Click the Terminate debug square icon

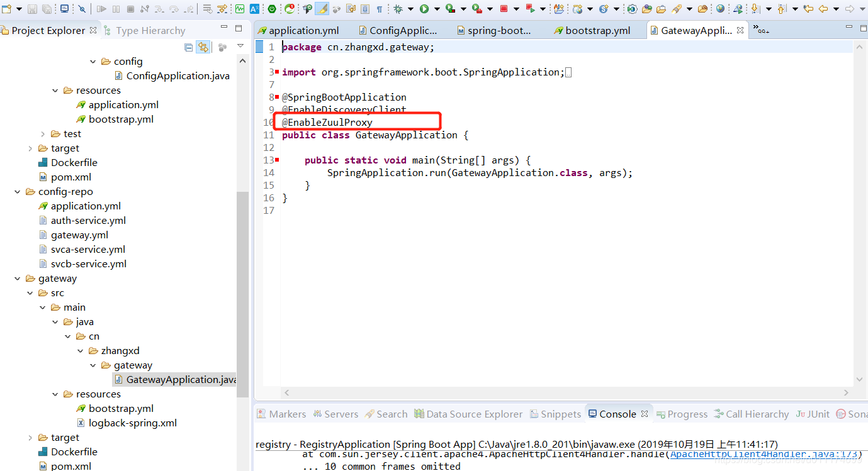130,9
